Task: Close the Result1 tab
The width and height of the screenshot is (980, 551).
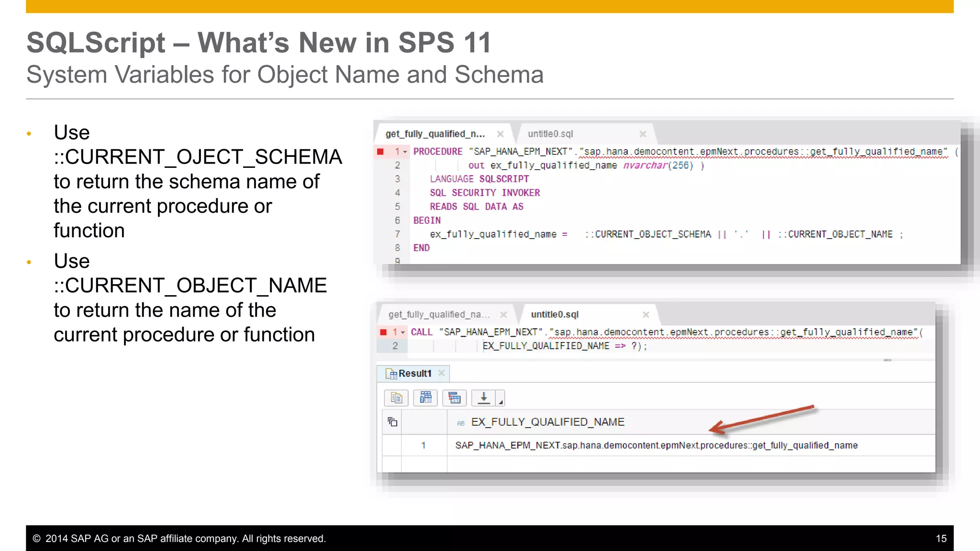Action: click(x=442, y=373)
